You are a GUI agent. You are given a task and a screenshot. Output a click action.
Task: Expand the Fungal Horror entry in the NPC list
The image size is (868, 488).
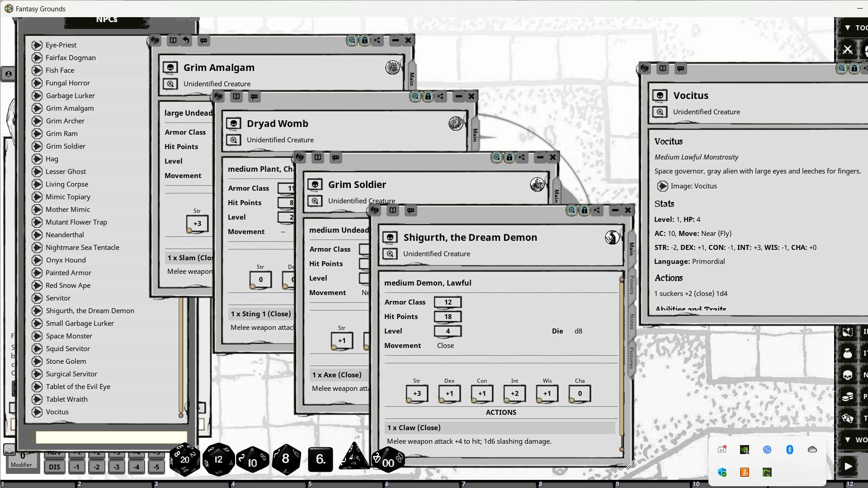pos(37,83)
